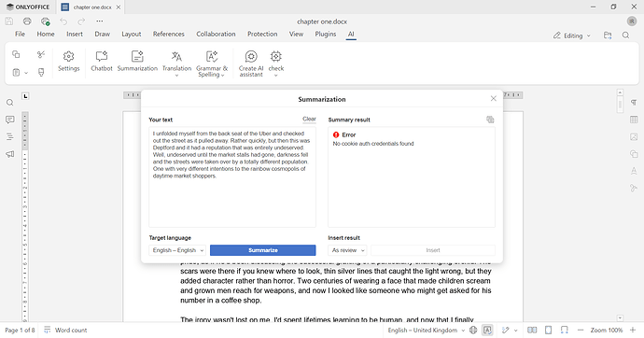Click the Copy style brush icon
The image size is (644, 338).
(41, 72)
